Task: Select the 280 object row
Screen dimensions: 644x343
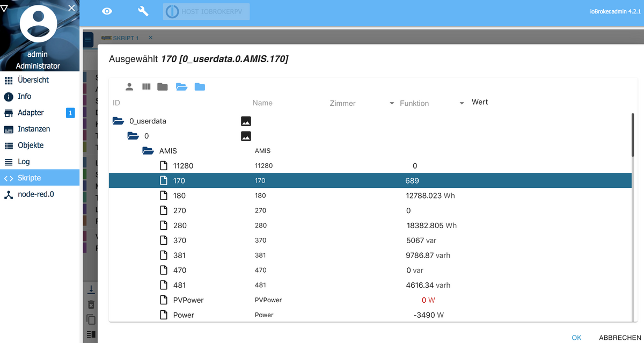Action: 370,225
